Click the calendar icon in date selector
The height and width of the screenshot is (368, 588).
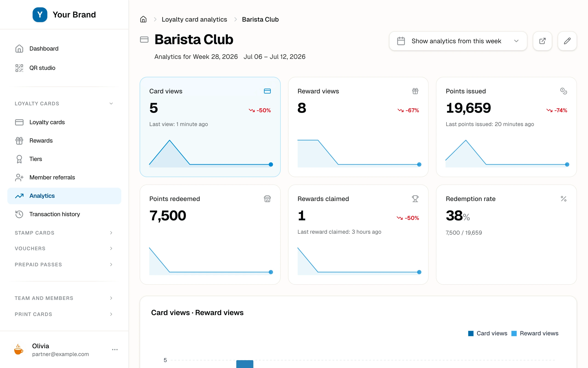(401, 41)
